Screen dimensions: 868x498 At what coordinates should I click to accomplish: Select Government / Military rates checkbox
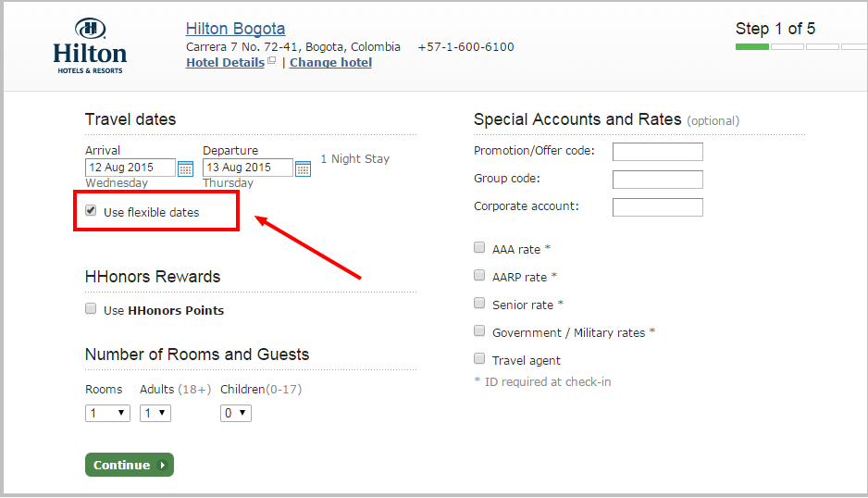[479, 330]
